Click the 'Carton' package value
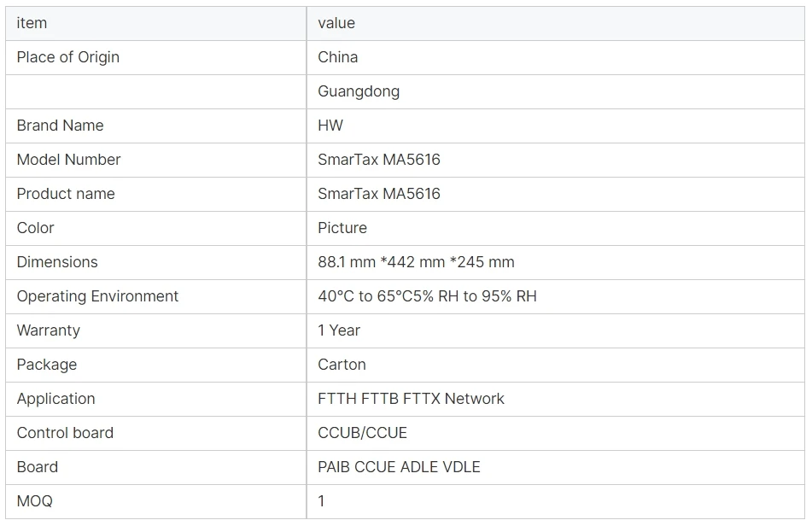The image size is (812, 526). (x=342, y=365)
